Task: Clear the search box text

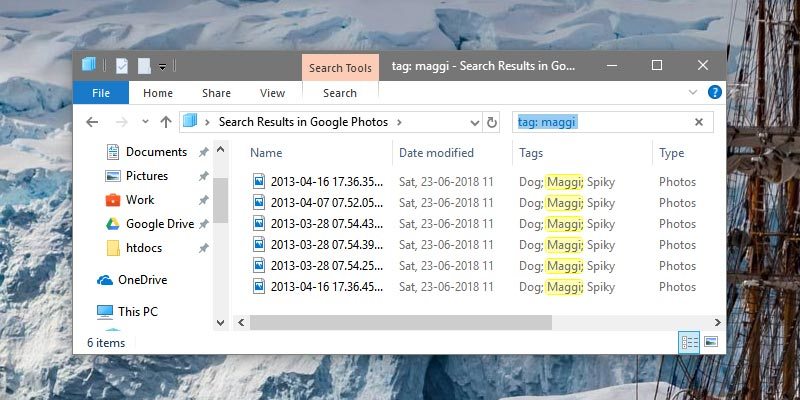Action: pos(699,122)
